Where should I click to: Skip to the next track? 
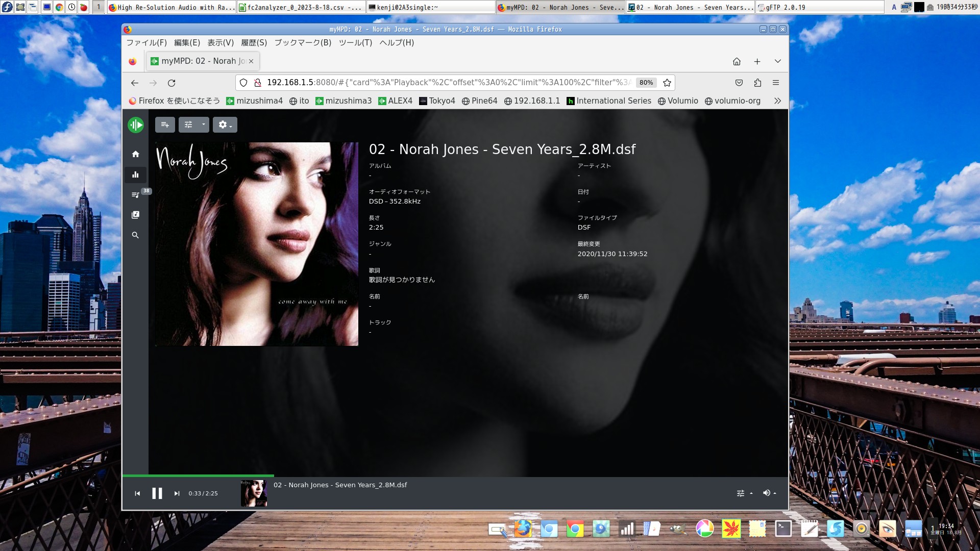[177, 493]
